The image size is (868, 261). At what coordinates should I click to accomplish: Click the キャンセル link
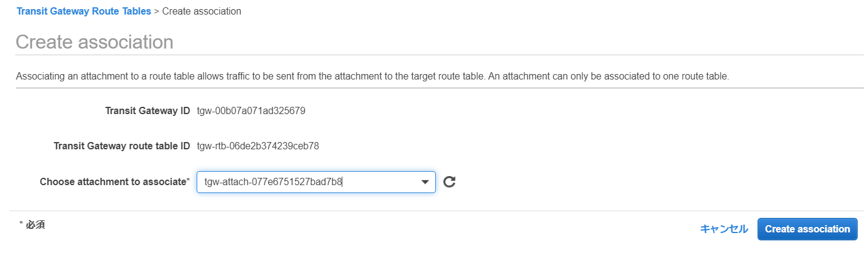pyautogui.click(x=724, y=229)
